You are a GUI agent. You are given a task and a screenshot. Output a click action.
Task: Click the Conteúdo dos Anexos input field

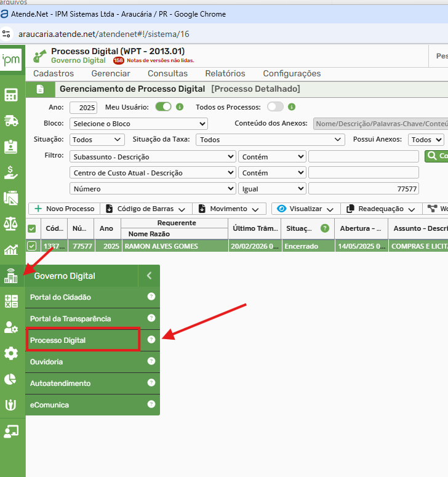(x=380, y=124)
